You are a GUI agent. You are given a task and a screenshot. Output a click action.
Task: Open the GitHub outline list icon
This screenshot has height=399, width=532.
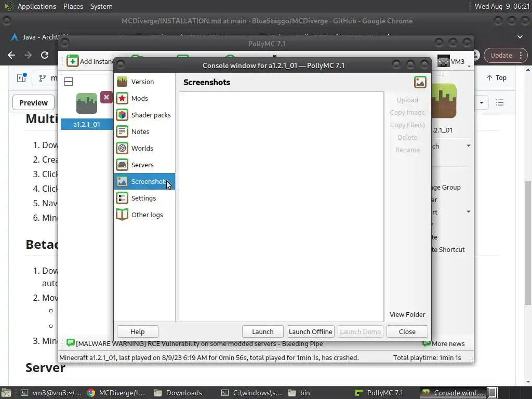coord(499,102)
